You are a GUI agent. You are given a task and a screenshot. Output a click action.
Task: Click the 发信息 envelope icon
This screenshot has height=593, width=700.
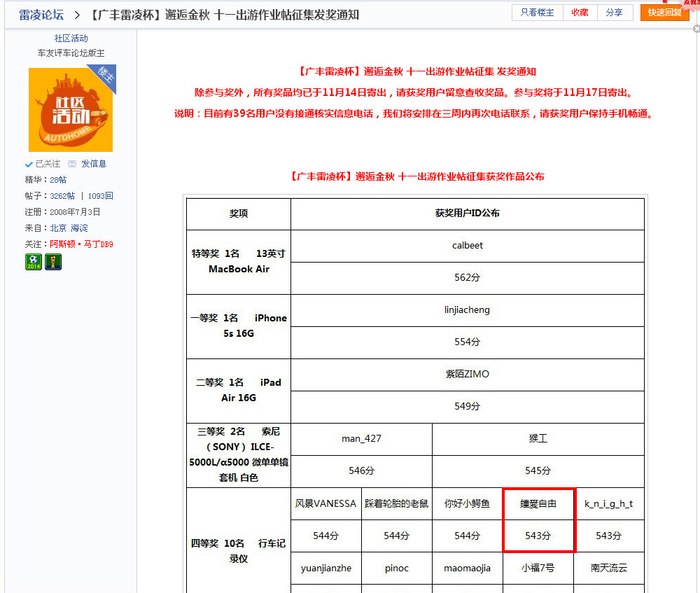pos(72,164)
